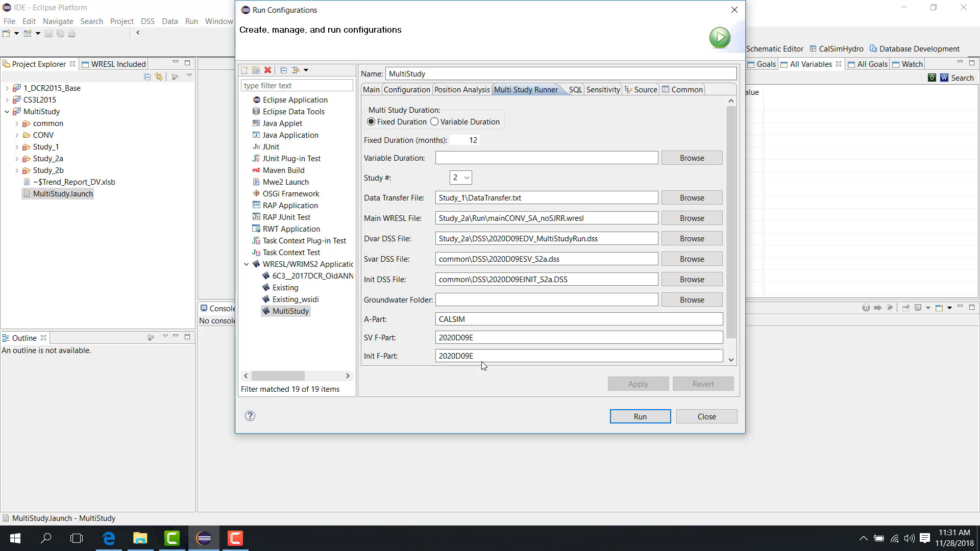Collapse WRESL/WRIMS2 Application tree node
The height and width of the screenshot is (551, 980).
(x=247, y=264)
